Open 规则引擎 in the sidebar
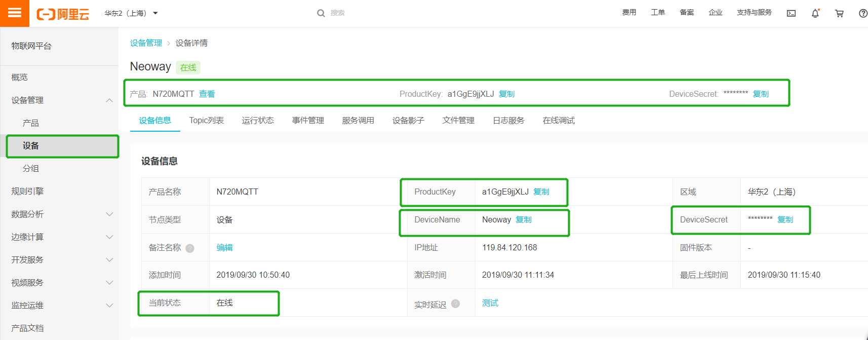The height and width of the screenshot is (340, 868). pyautogui.click(x=27, y=191)
